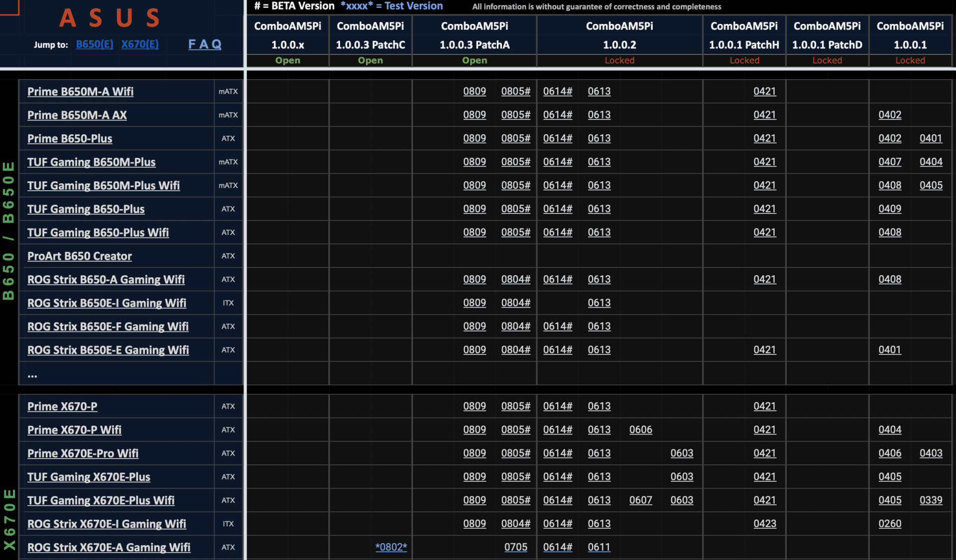Open ROG Strix B650E-E Gaming Wifi link
The height and width of the screenshot is (560, 956).
click(108, 350)
